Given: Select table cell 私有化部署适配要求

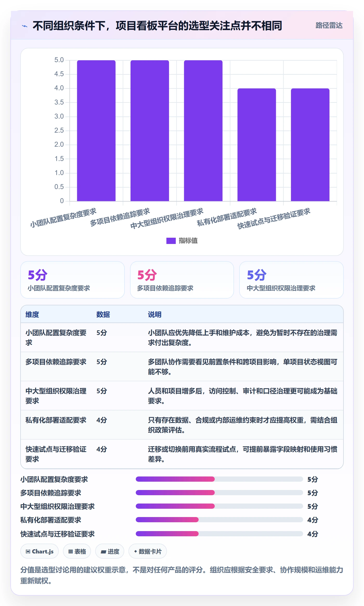Looking at the screenshot, I should point(56,420).
